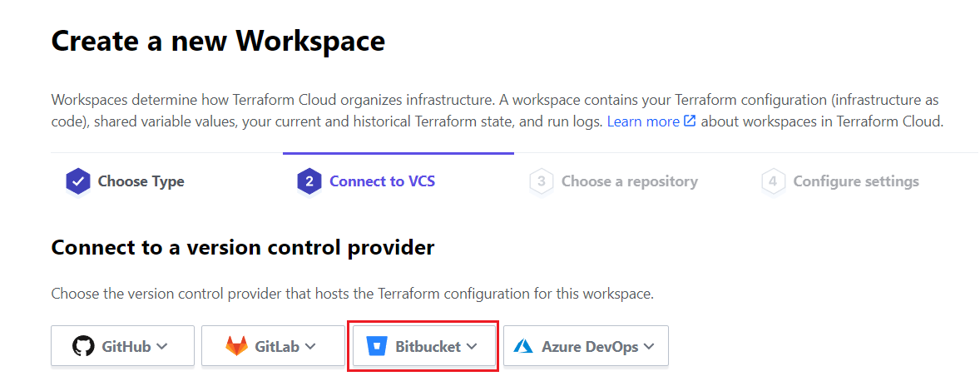Click the GitHub octocat logo icon
Screen dimensions: 980x391
(x=83, y=345)
